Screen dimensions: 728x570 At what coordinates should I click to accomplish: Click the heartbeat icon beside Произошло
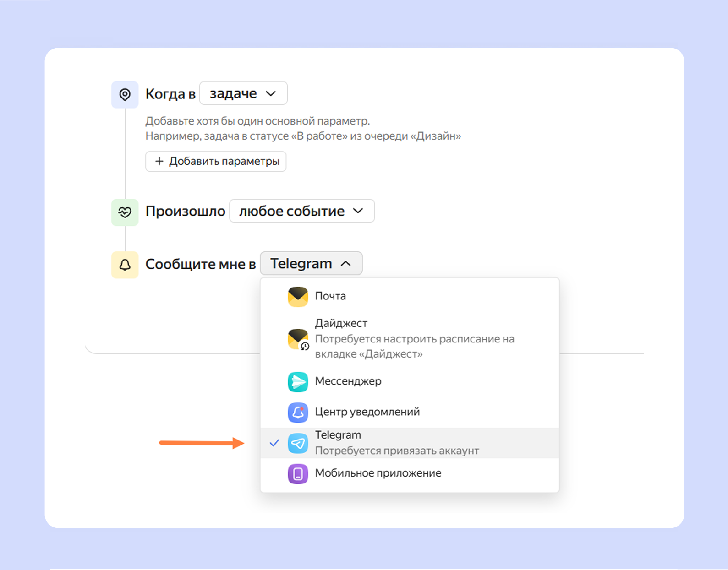(x=125, y=212)
